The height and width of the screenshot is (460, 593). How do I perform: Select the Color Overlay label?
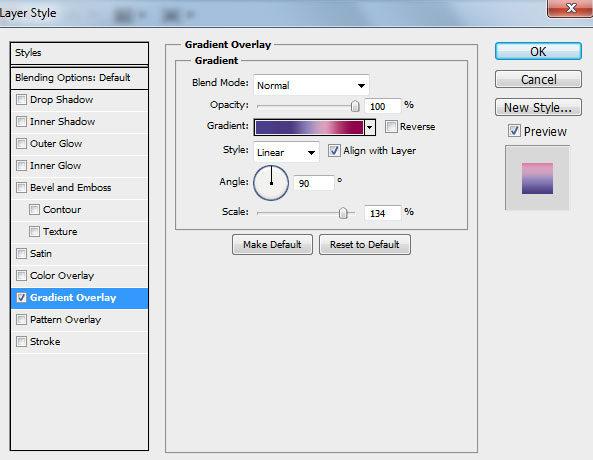pos(62,275)
